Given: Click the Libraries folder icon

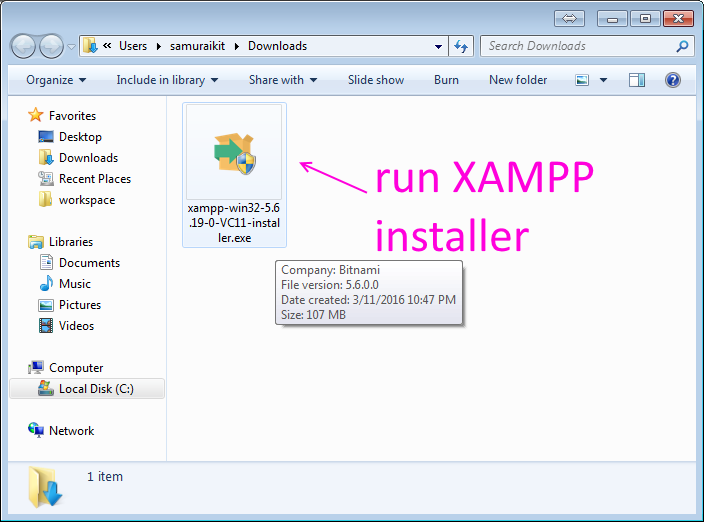Looking at the screenshot, I should click(x=35, y=242).
